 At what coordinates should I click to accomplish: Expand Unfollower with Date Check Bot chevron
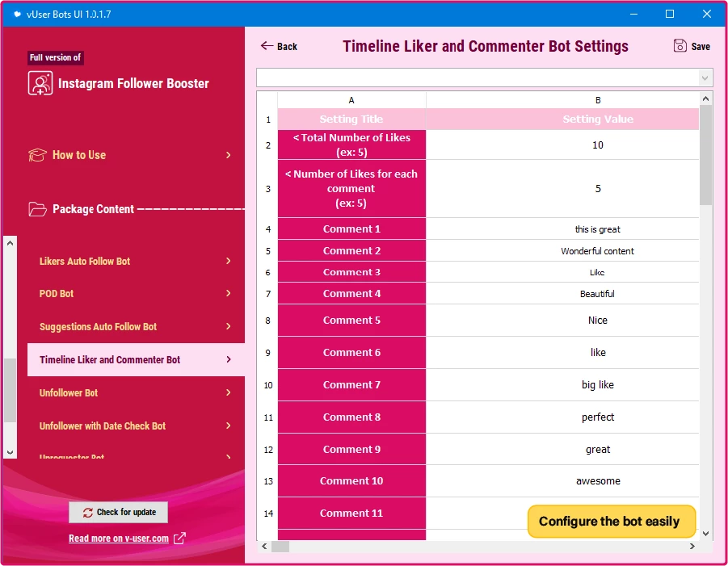[229, 426]
